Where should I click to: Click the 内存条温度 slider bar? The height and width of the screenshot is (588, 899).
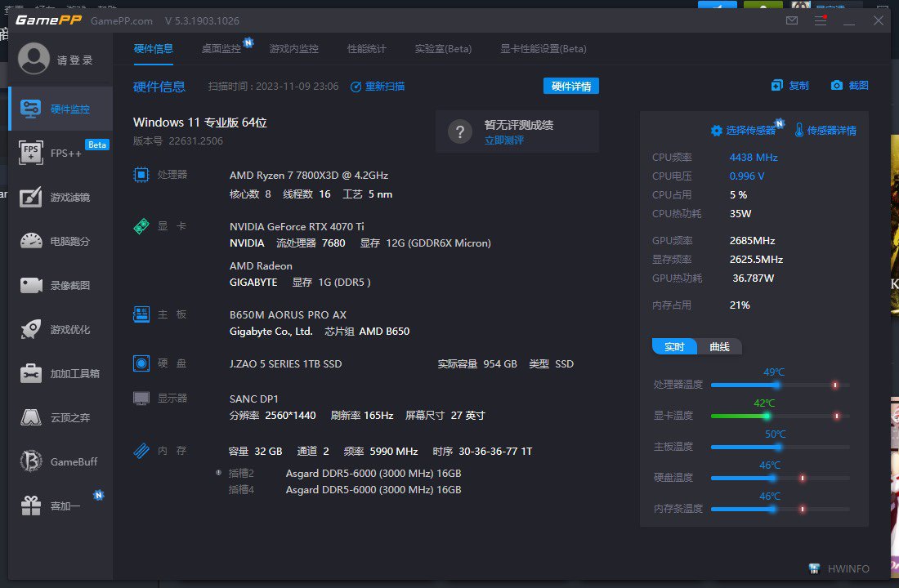click(x=780, y=509)
